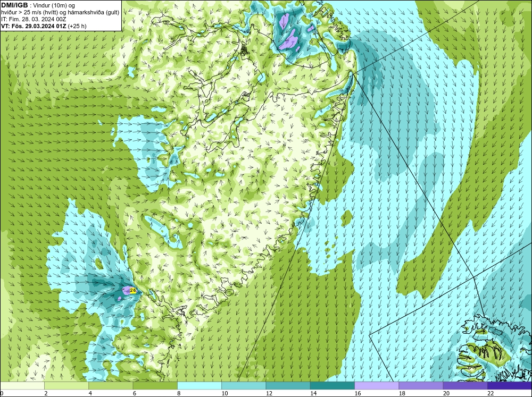Click the 'VT: Fös. 29.03.2024 01Z' valid time
The height and width of the screenshot is (397, 532).
(x=34, y=26)
